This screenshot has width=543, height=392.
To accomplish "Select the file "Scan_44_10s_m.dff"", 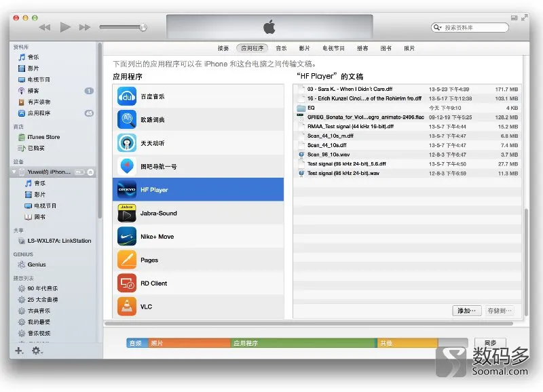I will 407,136.
